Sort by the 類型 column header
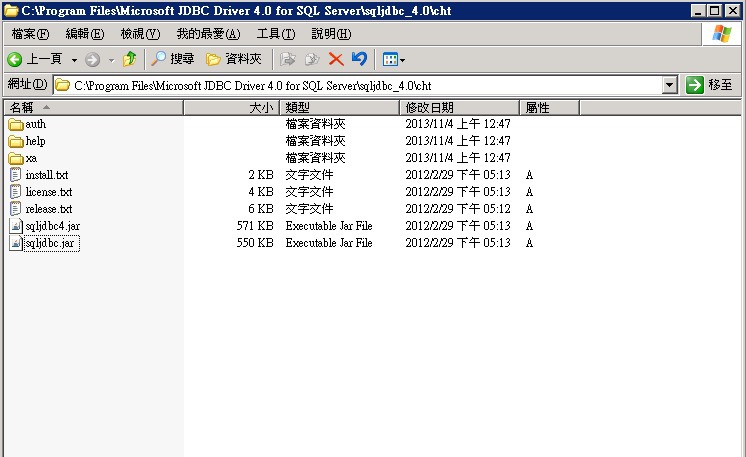Screen dimensions: 746x457 (x=339, y=108)
